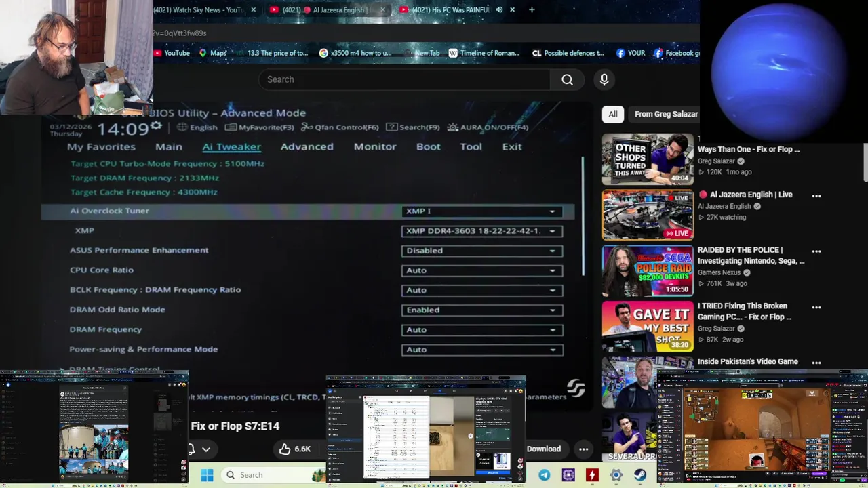The width and height of the screenshot is (868, 488).
Task: Open ASUS Performance Enhancement dropdown
Action: [x=481, y=251]
